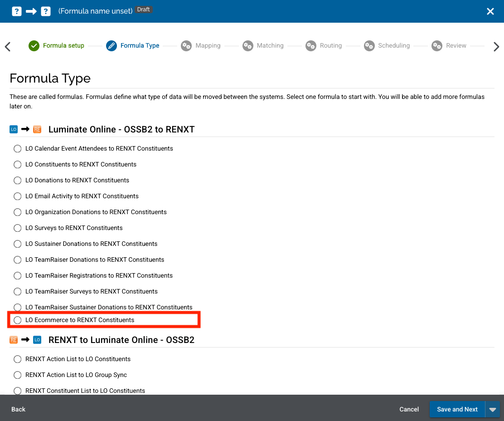Viewport: 504px width, 421px height.
Task: Click the Matching step gears icon
Action: [x=248, y=46]
